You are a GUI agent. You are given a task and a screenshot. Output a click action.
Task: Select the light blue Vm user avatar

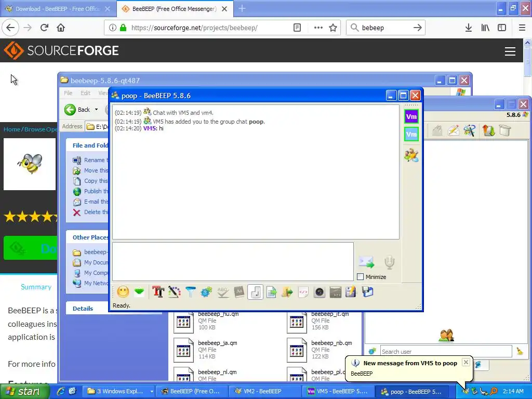pos(411,134)
